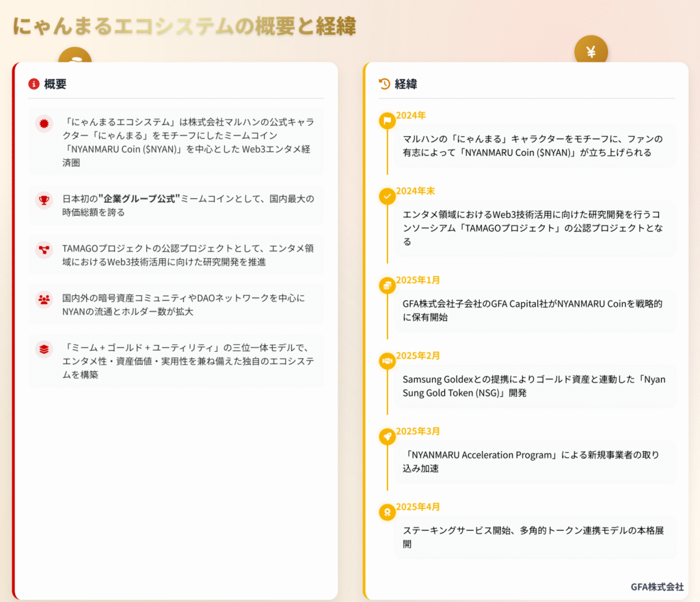Click the red starburst badge icon
Screen dimensions: 700x602
coord(44,124)
